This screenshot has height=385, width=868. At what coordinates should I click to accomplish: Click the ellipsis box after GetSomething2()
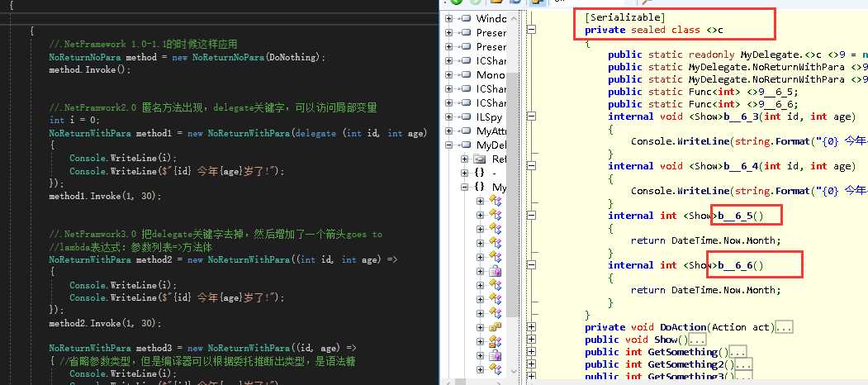pyautogui.click(x=743, y=364)
